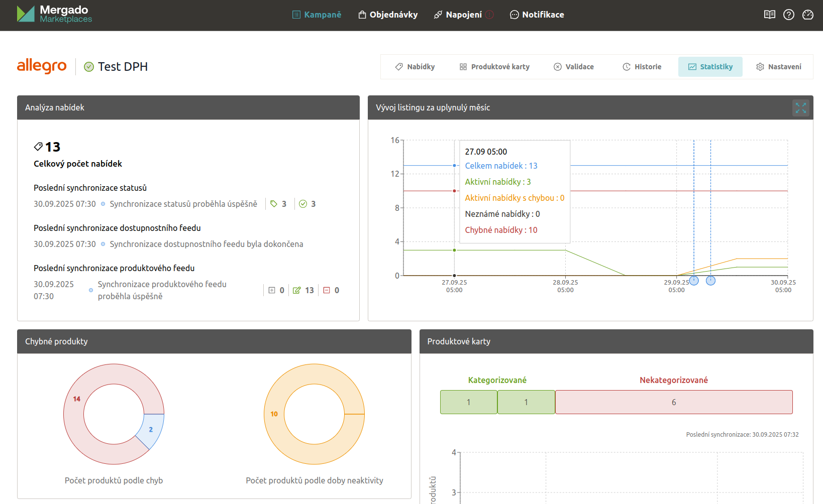The width and height of the screenshot is (823, 504).
Task: Open the Notifikace menu item
Action: click(537, 15)
